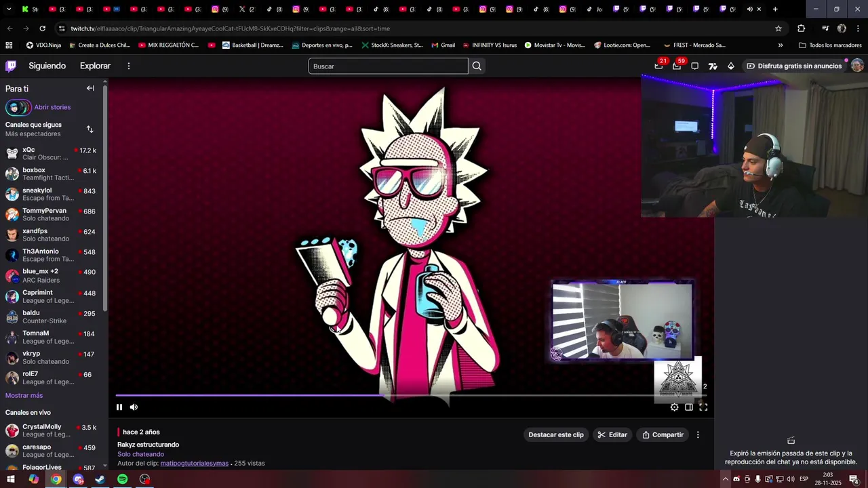Open Chrome extensions puzzle icon
The height and width of the screenshot is (488, 868).
click(x=802, y=28)
